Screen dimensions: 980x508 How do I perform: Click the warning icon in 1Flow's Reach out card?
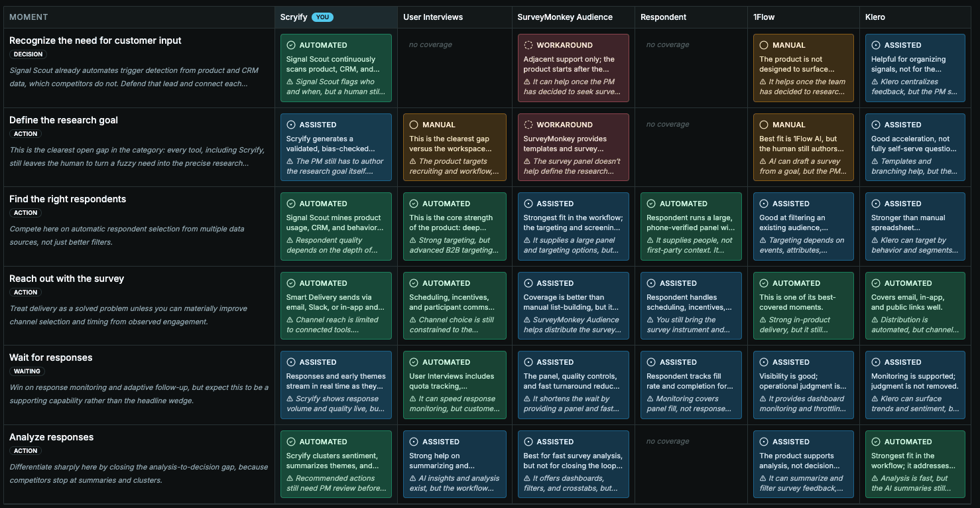[763, 320]
